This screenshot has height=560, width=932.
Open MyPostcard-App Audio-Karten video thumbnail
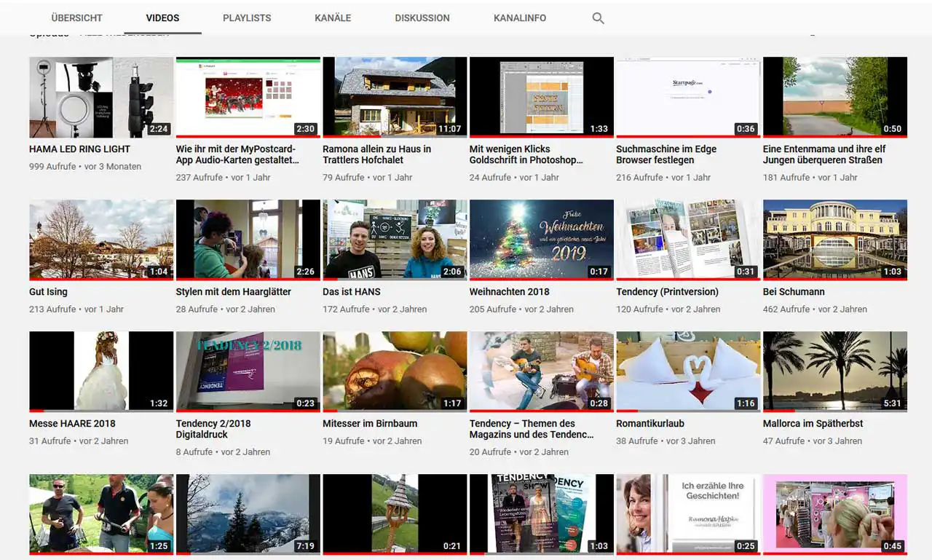point(248,98)
